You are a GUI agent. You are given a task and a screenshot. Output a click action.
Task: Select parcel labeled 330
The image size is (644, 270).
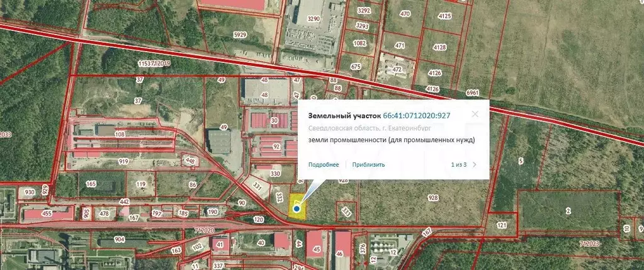274,173
